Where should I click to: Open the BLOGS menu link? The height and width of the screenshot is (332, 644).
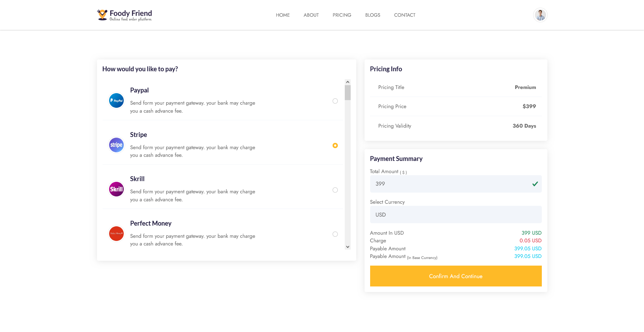tap(373, 15)
